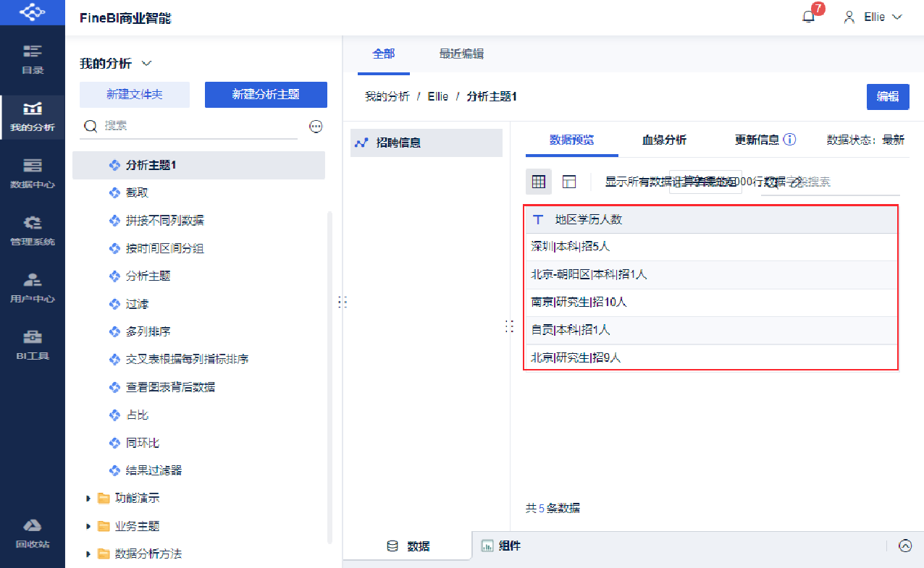Click Ellie in the breadcrumb
The height and width of the screenshot is (568, 924).
coord(438,96)
